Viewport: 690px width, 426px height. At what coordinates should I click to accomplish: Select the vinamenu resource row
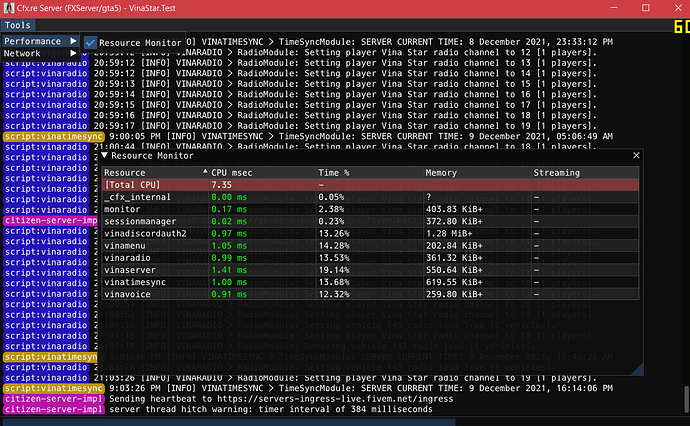[370, 246]
